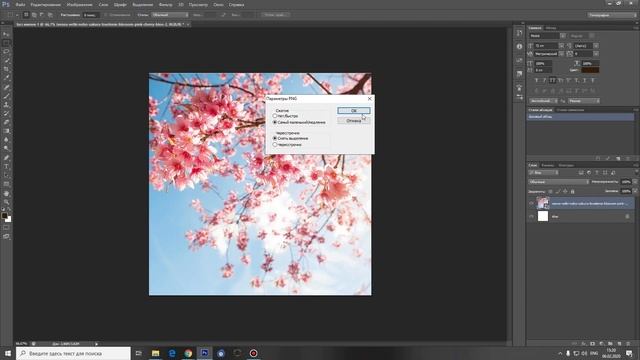Click the Subtract from Selection mode icon
640x360 pixels.
click(42, 15)
